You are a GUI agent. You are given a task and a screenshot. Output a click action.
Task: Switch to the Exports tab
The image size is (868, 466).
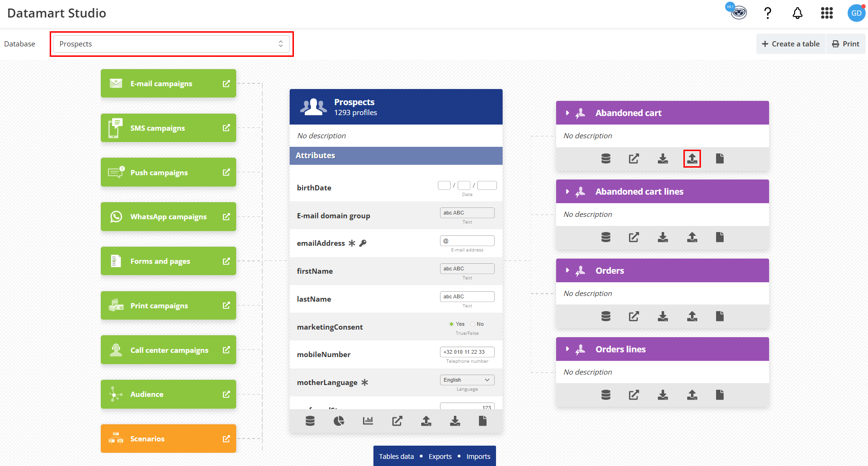440,457
